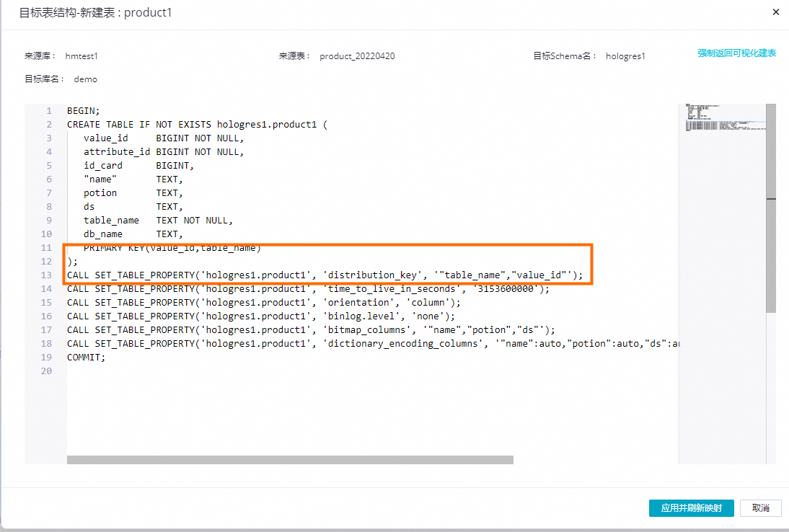Click line number 13 in the gutter
Image resolution: width=789 pixels, height=532 pixels.
[x=46, y=275]
